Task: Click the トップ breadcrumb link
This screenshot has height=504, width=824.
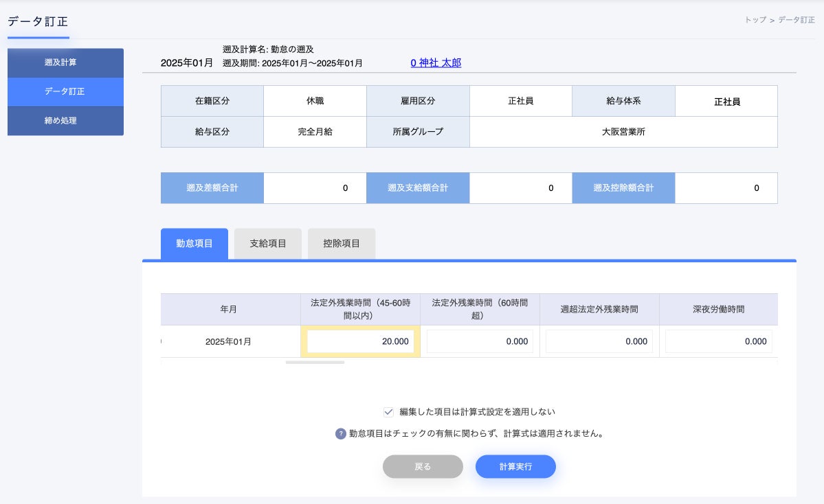Action: coord(754,21)
